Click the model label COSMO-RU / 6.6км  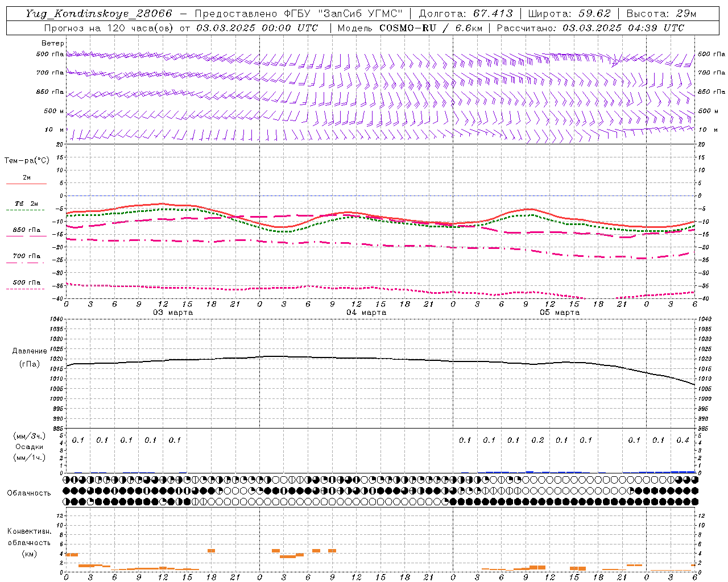pos(431,28)
